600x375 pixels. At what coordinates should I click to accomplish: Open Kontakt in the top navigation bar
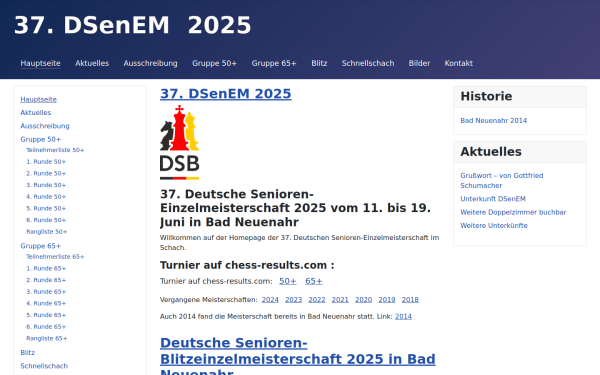[458, 63]
